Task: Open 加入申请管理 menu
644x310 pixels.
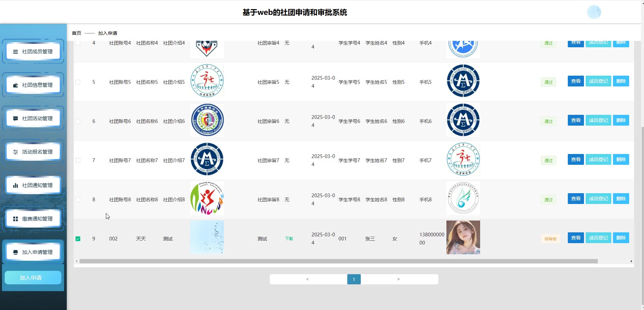Action: pyautogui.click(x=33, y=252)
